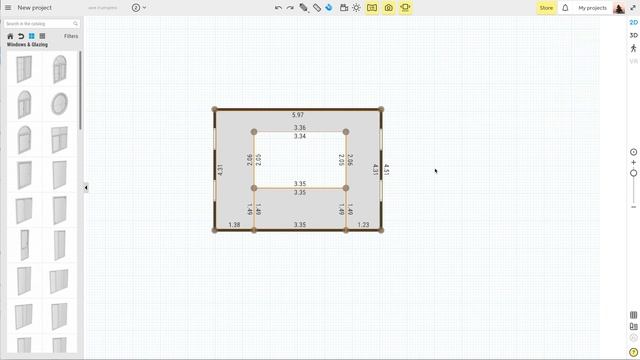Open the hamburger main menu
The height and width of the screenshot is (360, 640).
coord(8,7)
